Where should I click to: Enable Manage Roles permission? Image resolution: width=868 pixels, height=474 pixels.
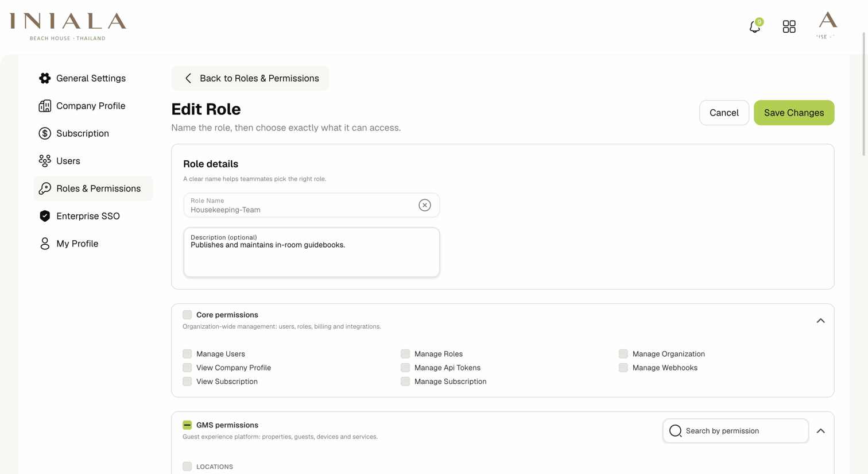[405, 354]
